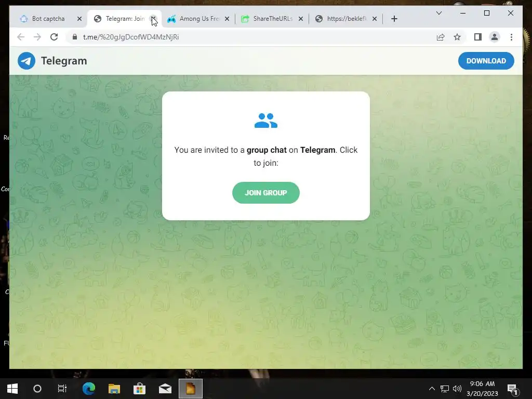The width and height of the screenshot is (532, 399).
Task: Open the notification center icon
Action: pos(512,389)
